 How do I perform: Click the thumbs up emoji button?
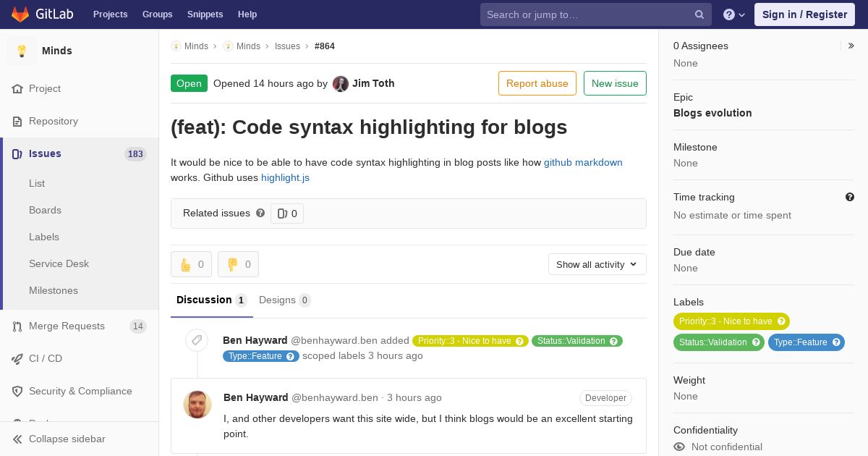pos(191,264)
